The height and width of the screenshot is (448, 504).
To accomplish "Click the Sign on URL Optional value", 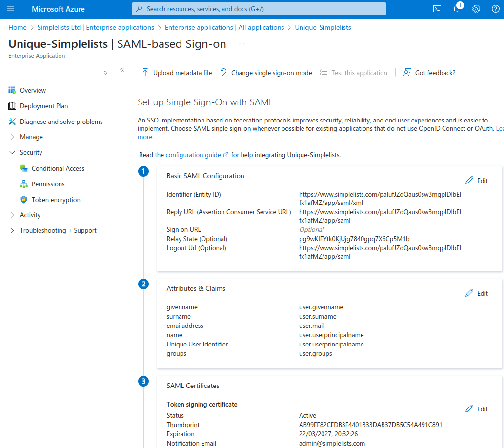I will point(311,230).
